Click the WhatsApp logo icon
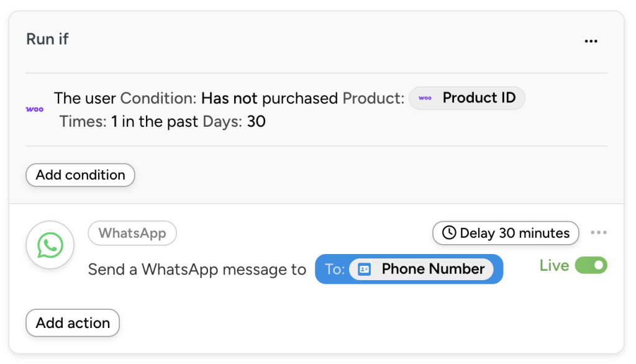This screenshot has width=636, height=364. (50, 244)
